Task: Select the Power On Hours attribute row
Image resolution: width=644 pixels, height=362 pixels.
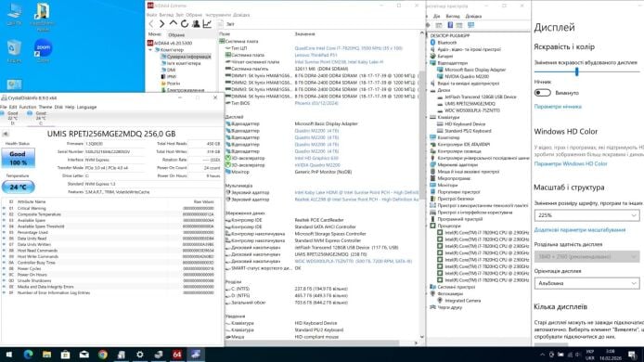Action: pyautogui.click(x=109, y=275)
